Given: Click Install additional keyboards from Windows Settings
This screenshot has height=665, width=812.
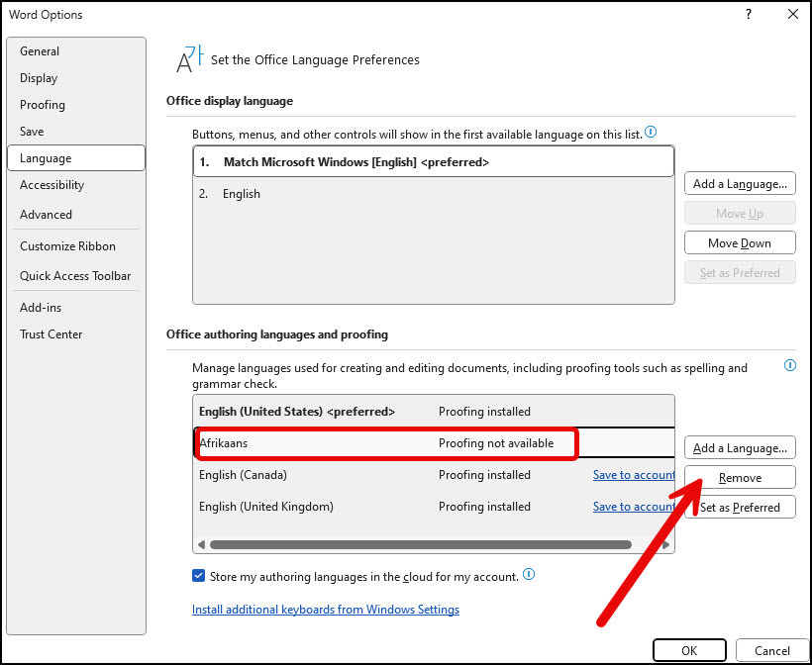Looking at the screenshot, I should pyautogui.click(x=325, y=610).
